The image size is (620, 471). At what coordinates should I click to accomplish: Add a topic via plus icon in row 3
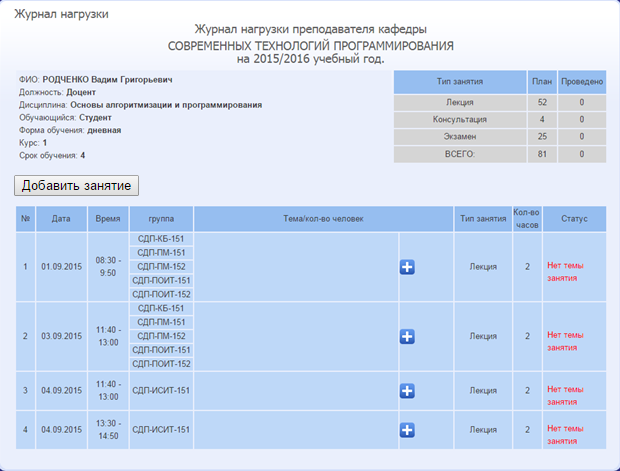(x=407, y=391)
